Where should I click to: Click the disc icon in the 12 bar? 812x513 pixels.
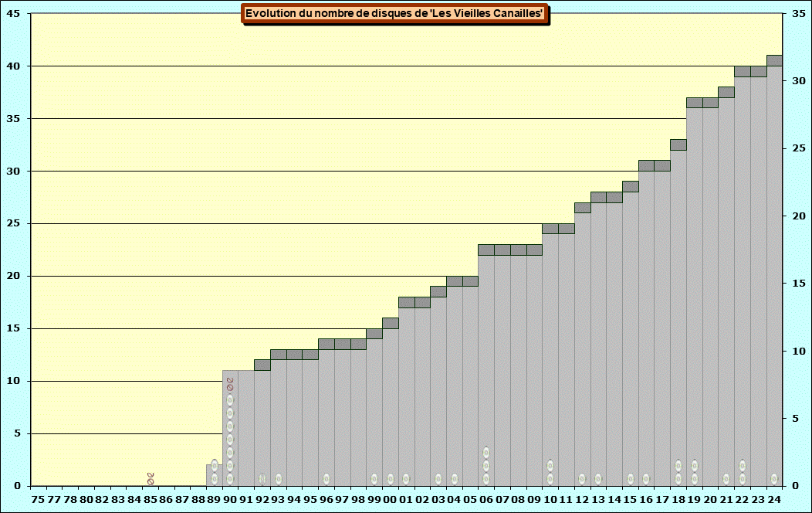582,479
